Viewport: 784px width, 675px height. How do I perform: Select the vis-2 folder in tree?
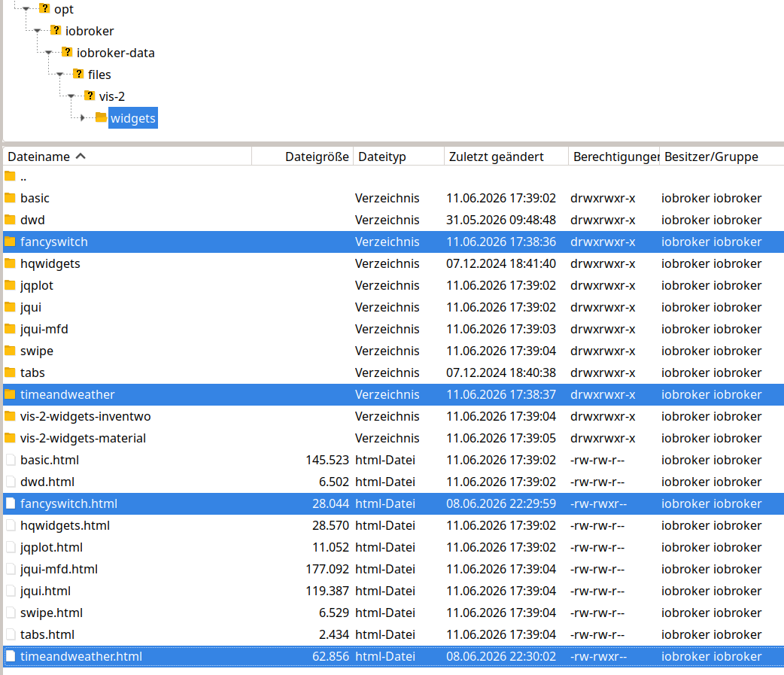coord(112,96)
